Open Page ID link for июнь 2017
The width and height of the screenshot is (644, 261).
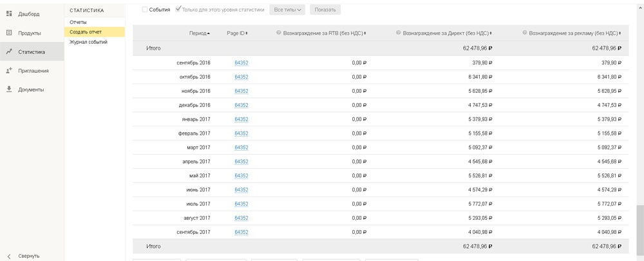(241, 190)
